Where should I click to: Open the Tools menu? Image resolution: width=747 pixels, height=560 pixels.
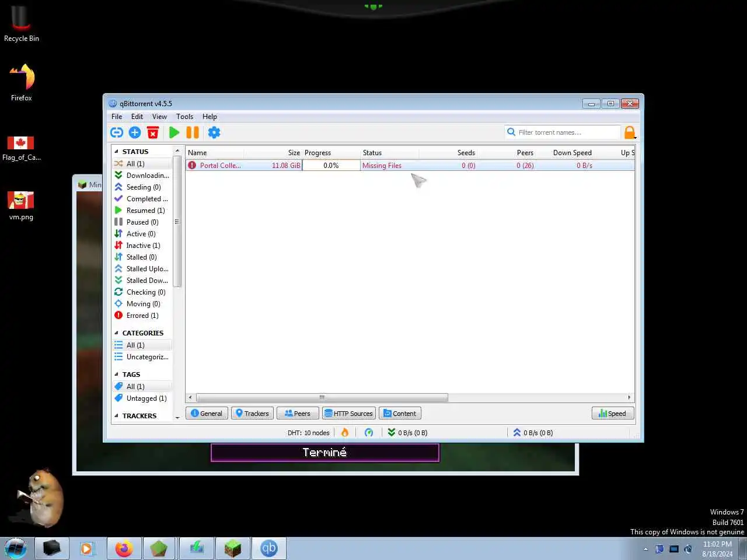(184, 117)
